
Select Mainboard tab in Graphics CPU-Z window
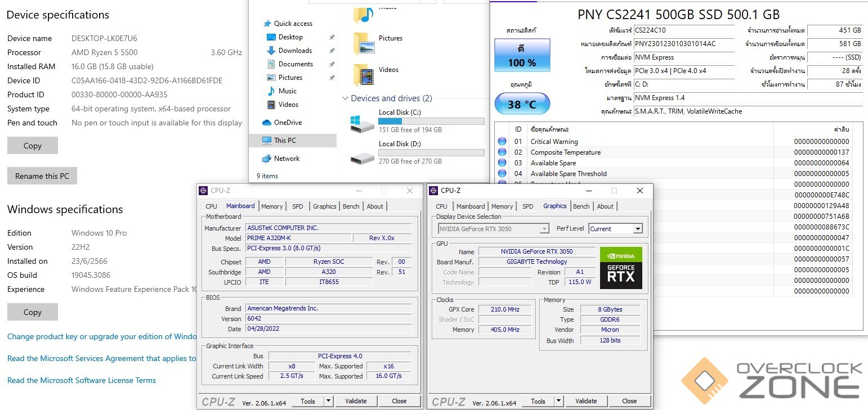471,206
